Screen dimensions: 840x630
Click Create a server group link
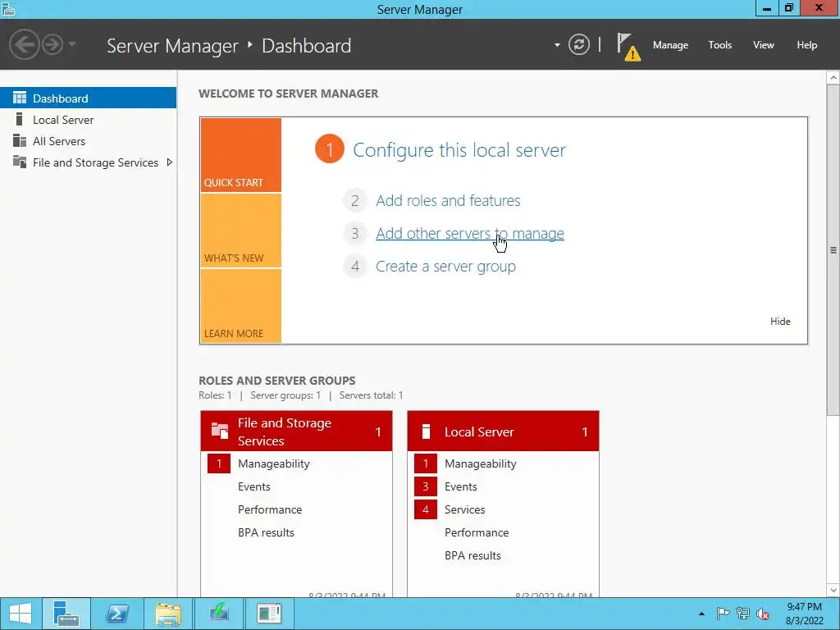pyautogui.click(x=445, y=267)
